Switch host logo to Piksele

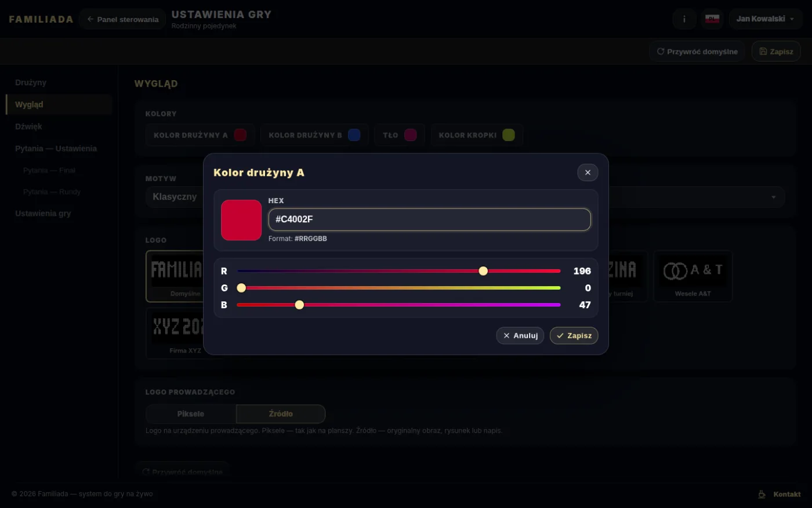[191, 414]
